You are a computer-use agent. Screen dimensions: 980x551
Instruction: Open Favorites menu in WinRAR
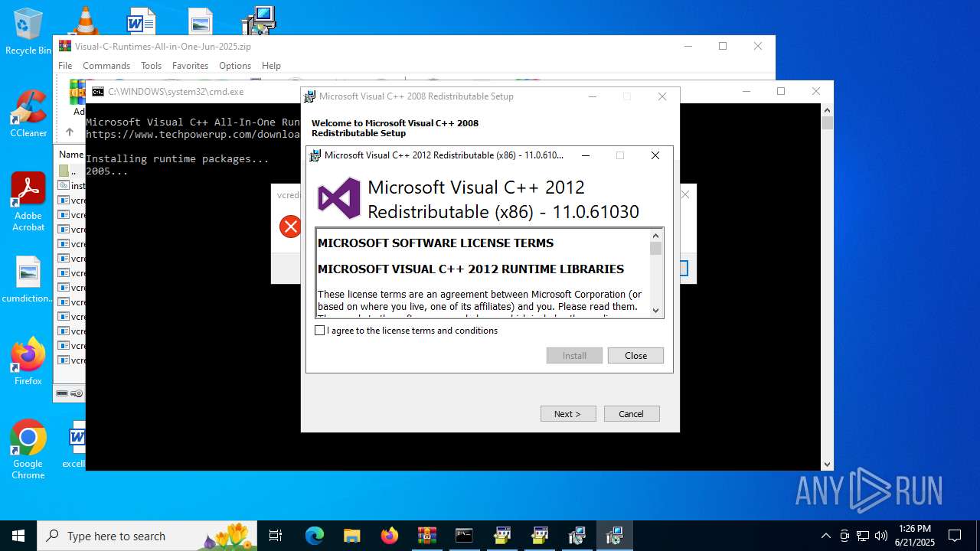[190, 66]
